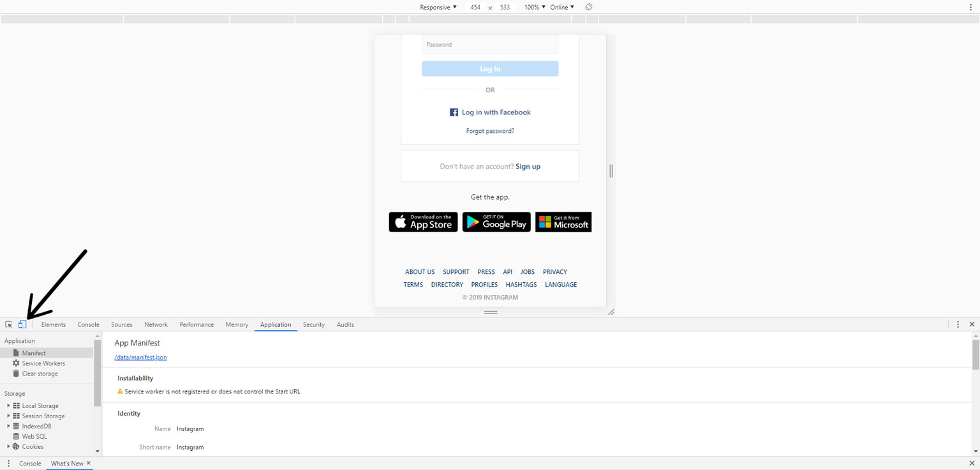The height and width of the screenshot is (470, 980).
Task: Select the What's New drawer tab
Action: tap(67, 464)
